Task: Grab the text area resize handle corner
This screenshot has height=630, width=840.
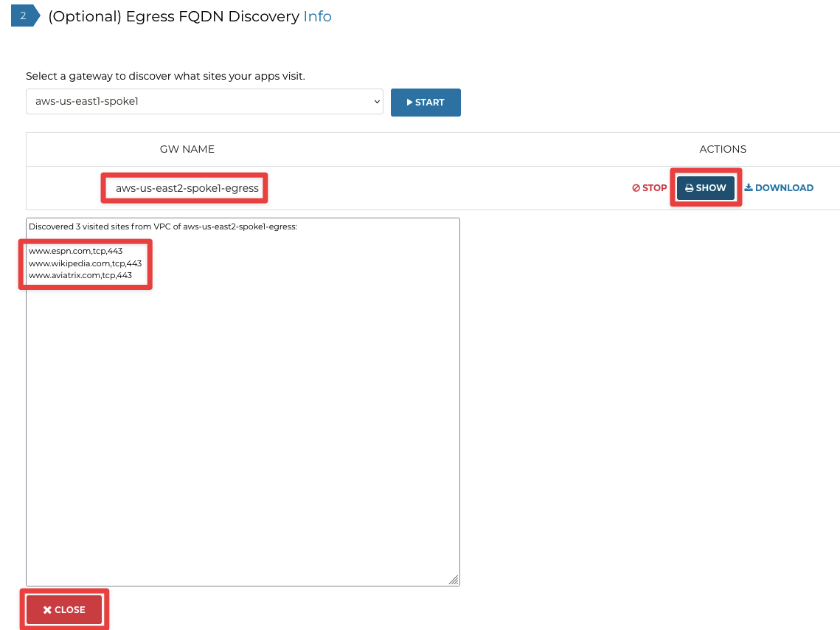Action: (x=454, y=580)
